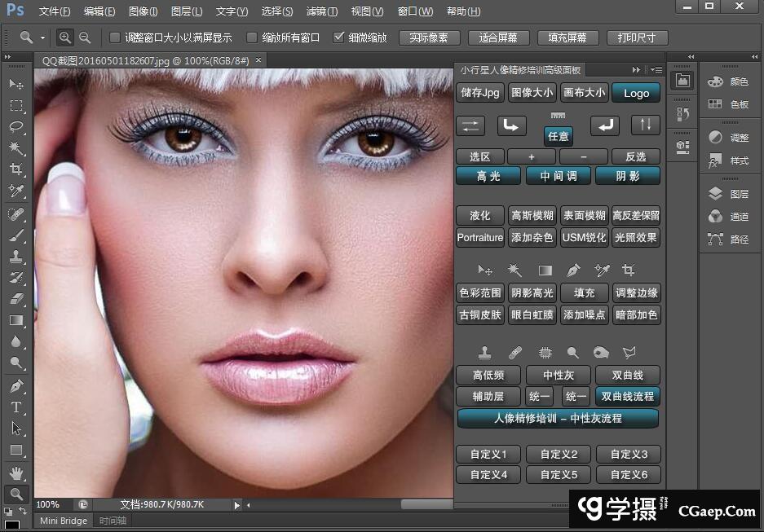Click the 液化 button

tap(480, 216)
